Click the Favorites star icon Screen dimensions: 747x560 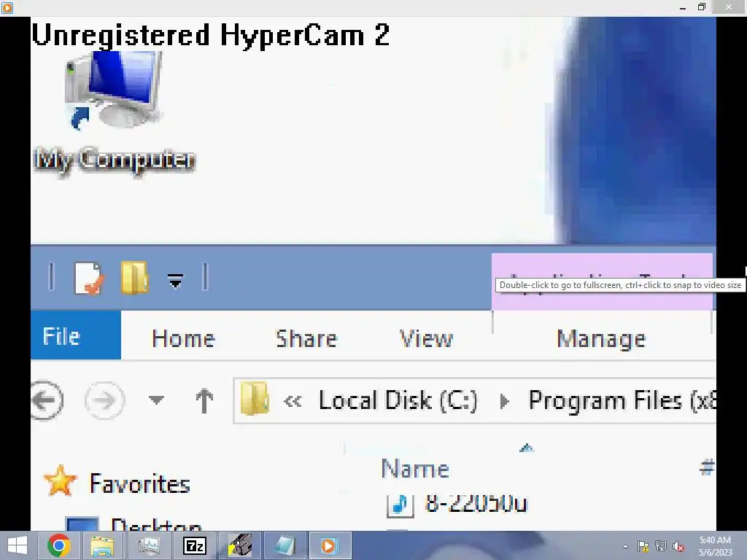tap(60, 481)
